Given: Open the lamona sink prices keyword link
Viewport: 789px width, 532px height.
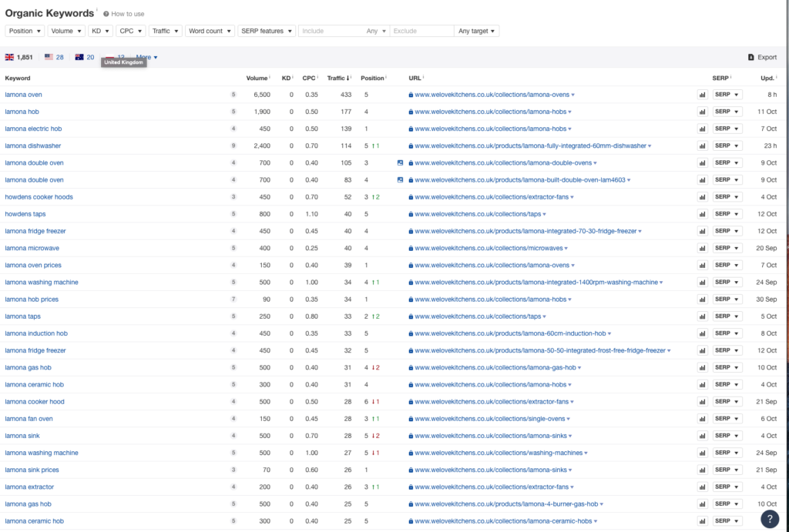Looking at the screenshot, I should 32,470.
